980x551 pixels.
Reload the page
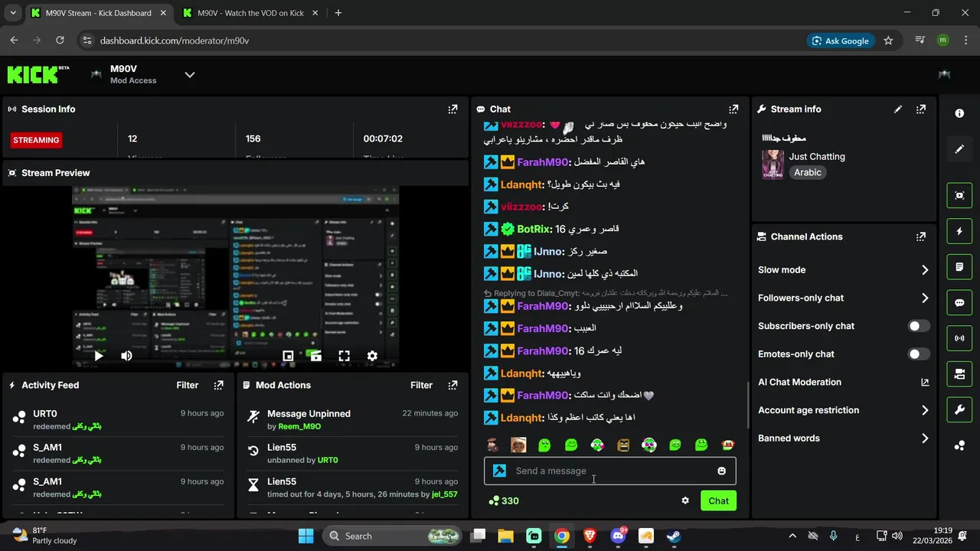tap(60, 41)
